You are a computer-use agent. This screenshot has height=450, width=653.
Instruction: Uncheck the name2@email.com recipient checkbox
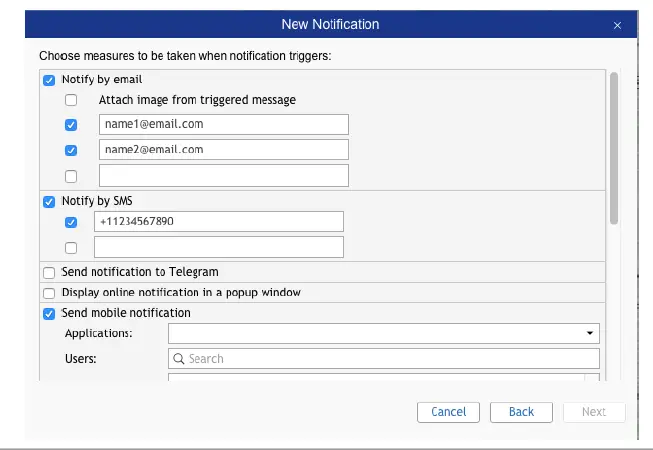point(71,150)
